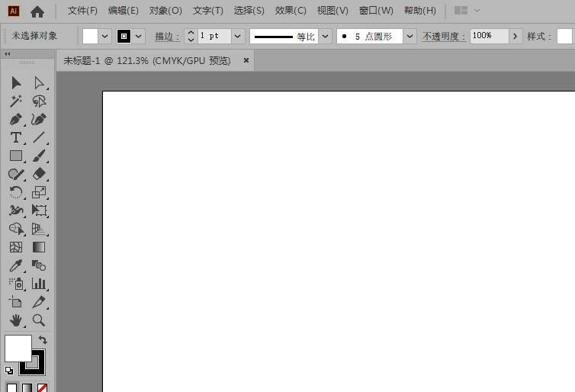
Task: Open the 描边 stroke panel link
Action: tap(167, 37)
